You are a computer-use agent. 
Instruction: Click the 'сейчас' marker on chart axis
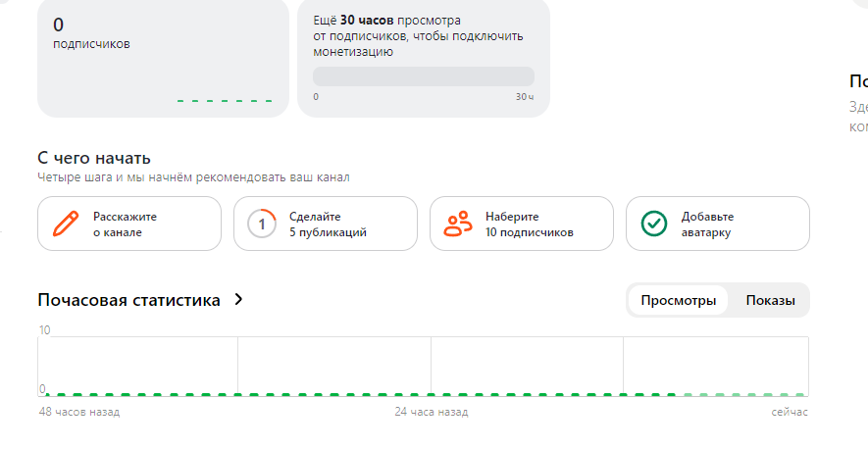click(790, 412)
